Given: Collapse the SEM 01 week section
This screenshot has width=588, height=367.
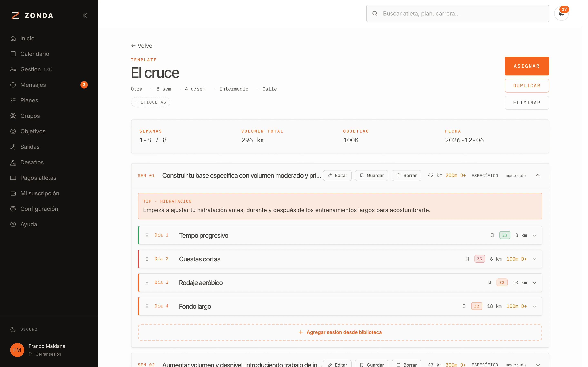Looking at the screenshot, I should pos(538,176).
